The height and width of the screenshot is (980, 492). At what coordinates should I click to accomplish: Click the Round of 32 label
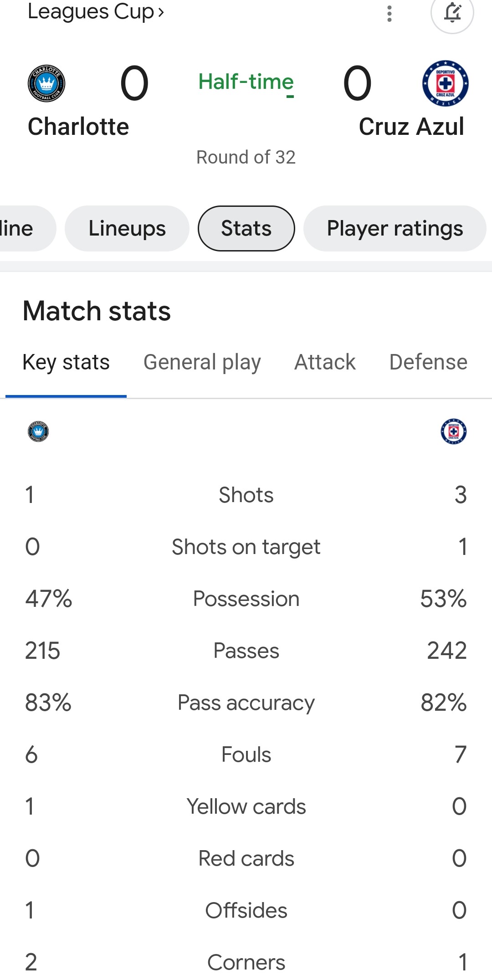coord(246,157)
